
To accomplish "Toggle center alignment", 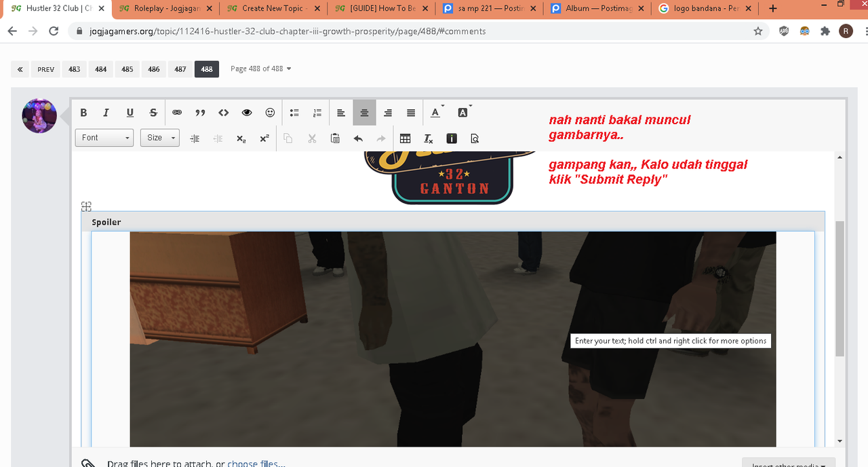I will (364, 113).
